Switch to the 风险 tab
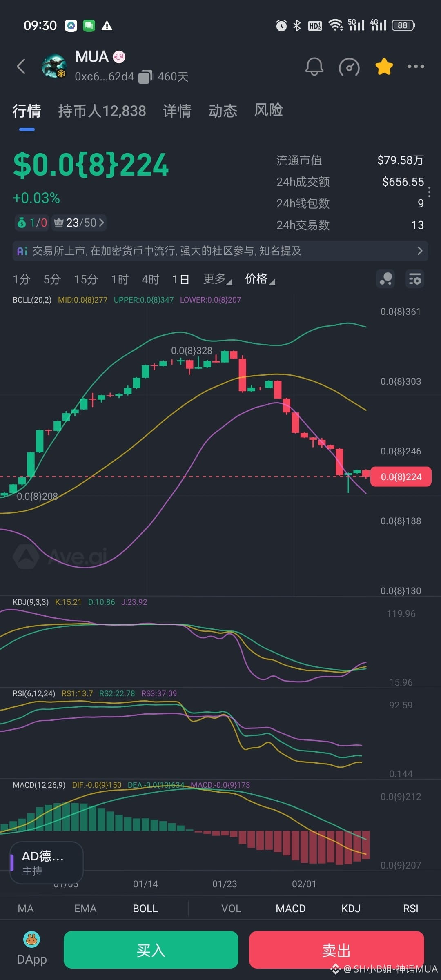This screenshot has width=441, height=980. 269,110
